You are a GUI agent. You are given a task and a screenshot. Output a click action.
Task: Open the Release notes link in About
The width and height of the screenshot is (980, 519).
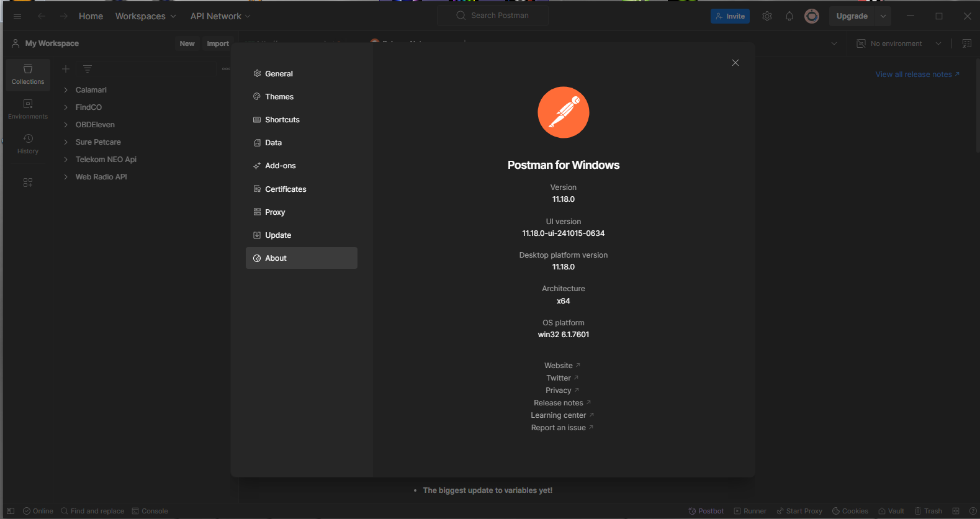[x=562, y=403]
